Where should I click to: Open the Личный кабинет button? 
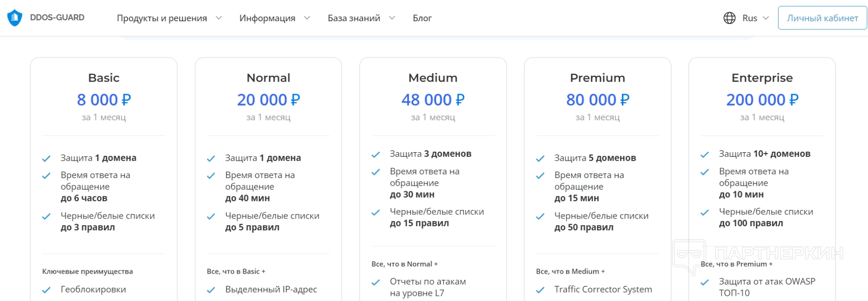click(822, 18)
